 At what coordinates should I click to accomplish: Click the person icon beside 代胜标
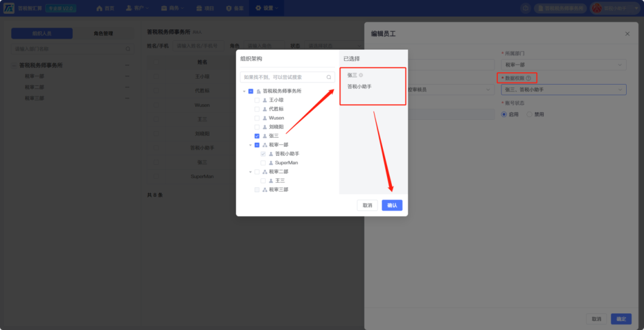point(265,109)
